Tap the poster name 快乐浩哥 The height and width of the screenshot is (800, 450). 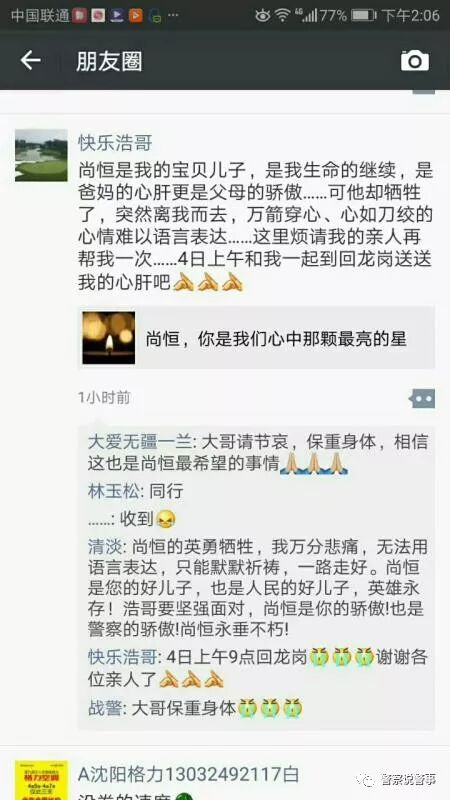(x=115, y=143)
